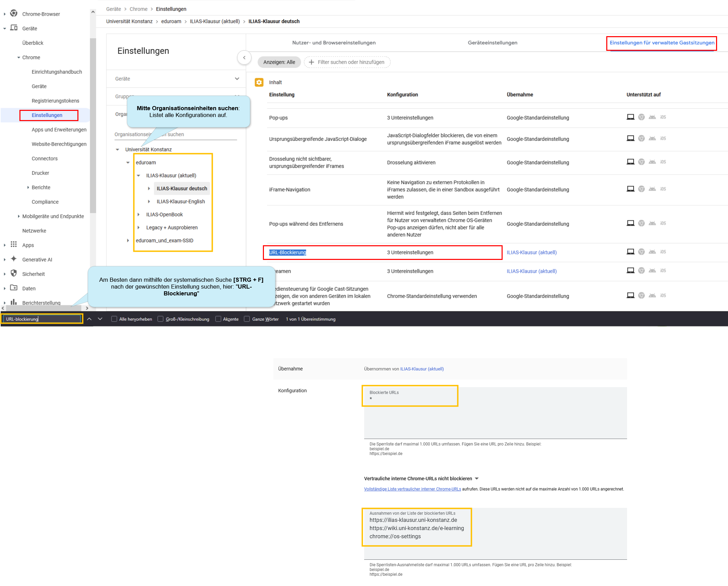728x586 pixels.
Task: Click the Organisationseinheiten suchen field
Action: [176, 134]
